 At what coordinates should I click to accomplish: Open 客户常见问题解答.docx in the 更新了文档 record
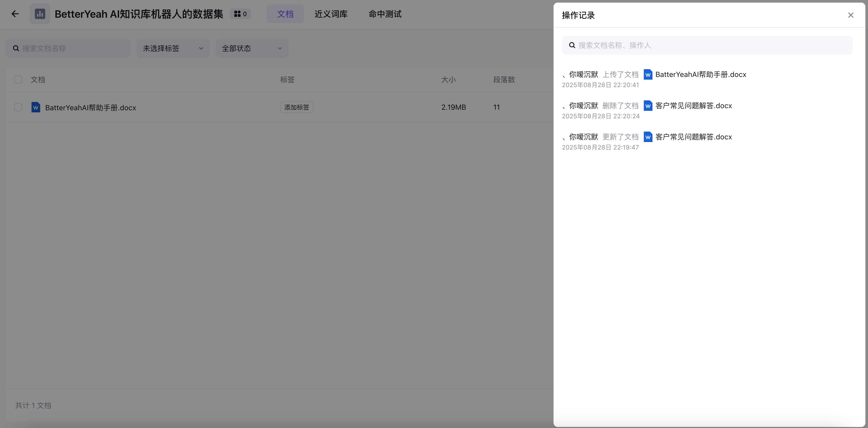(693, 137)
